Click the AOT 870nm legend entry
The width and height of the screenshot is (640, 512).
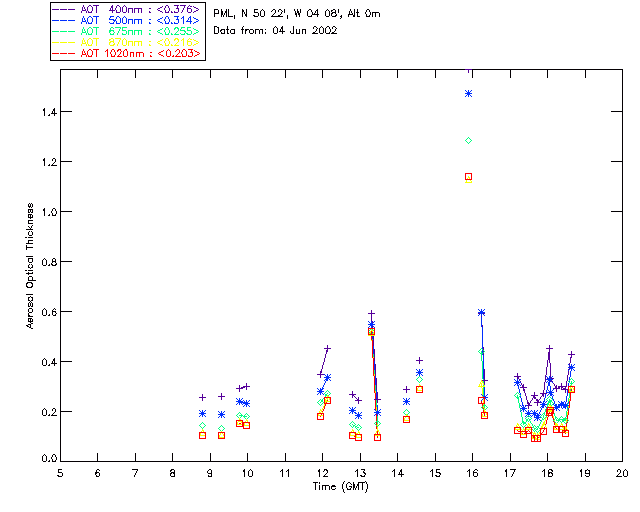(127, 42)
